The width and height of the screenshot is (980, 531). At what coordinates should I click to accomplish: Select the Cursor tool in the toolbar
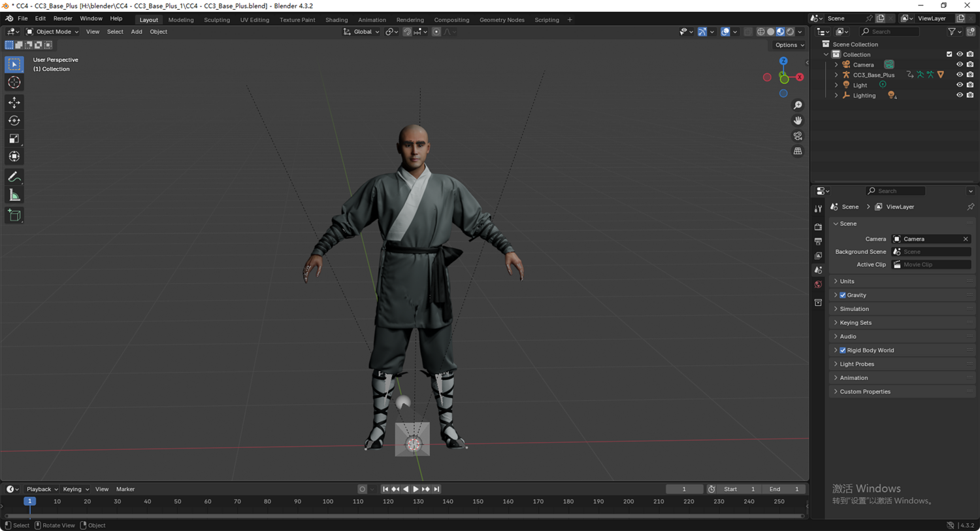[x=14, y=82]
